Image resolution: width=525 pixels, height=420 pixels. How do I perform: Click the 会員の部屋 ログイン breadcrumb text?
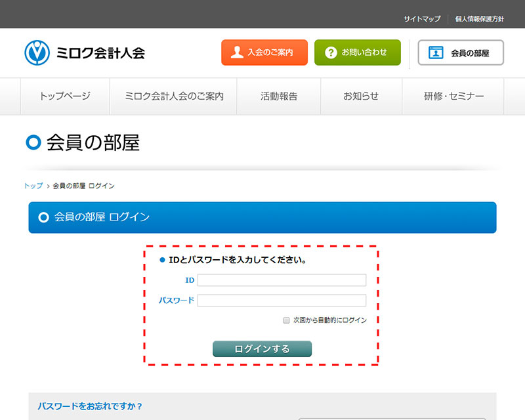pyautogui.click(x=84, y=186)
